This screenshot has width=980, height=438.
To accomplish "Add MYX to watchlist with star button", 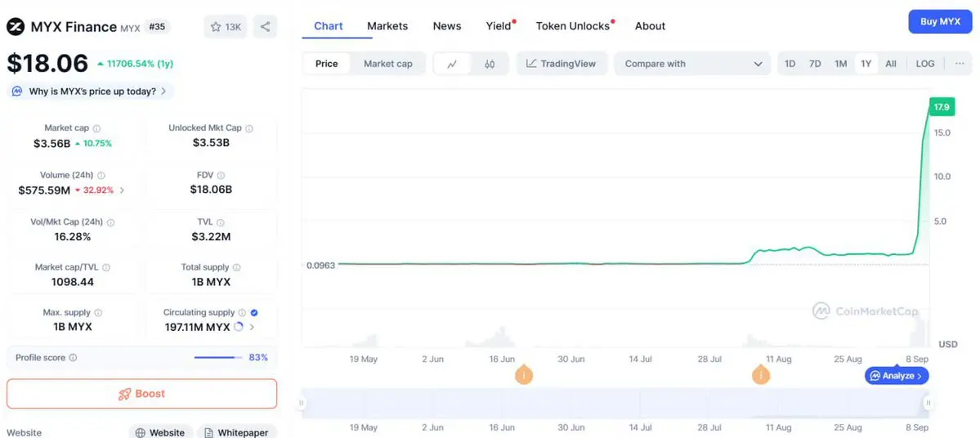I will point(226,27).
